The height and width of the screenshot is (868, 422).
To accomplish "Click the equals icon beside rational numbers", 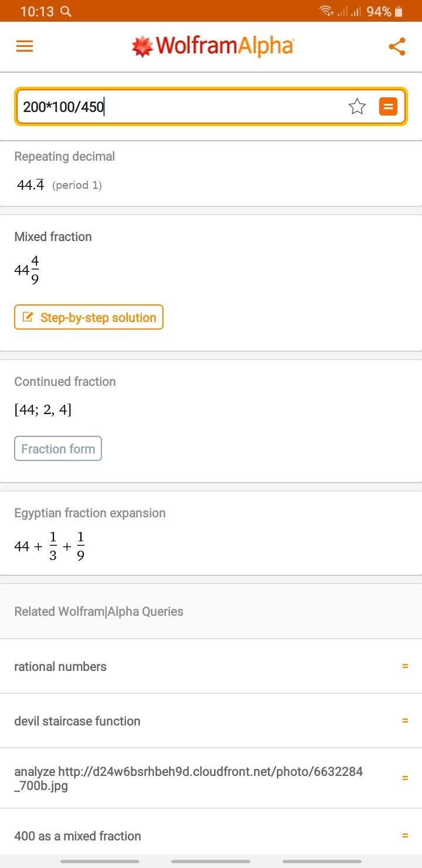I will [404, 666].
